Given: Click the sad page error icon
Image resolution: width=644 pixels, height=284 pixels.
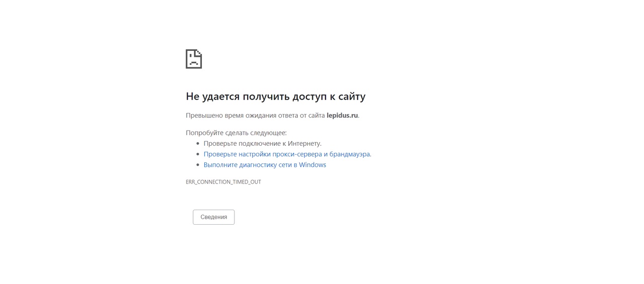Looking at the screenshot, I should point(194,59).
